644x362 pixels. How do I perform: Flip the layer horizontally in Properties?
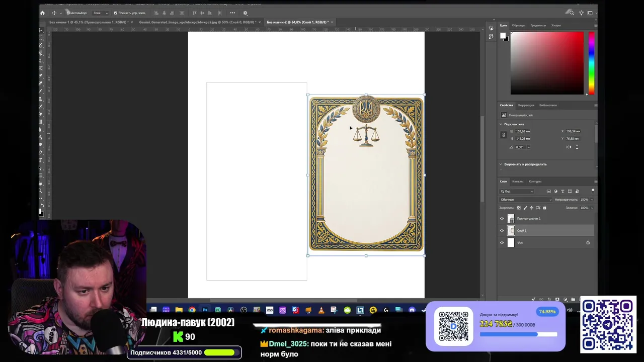pyautogui.click(x=569, y=147)
